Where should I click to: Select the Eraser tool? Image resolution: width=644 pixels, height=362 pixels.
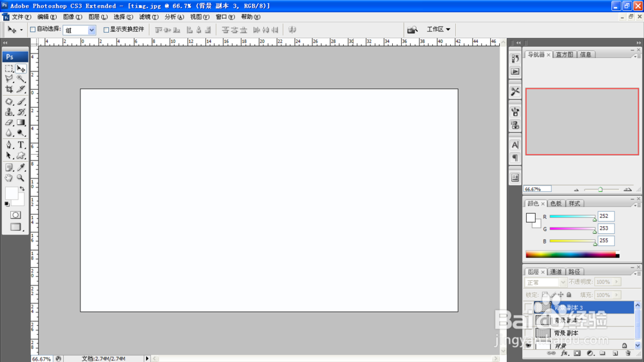click(9, 122)
